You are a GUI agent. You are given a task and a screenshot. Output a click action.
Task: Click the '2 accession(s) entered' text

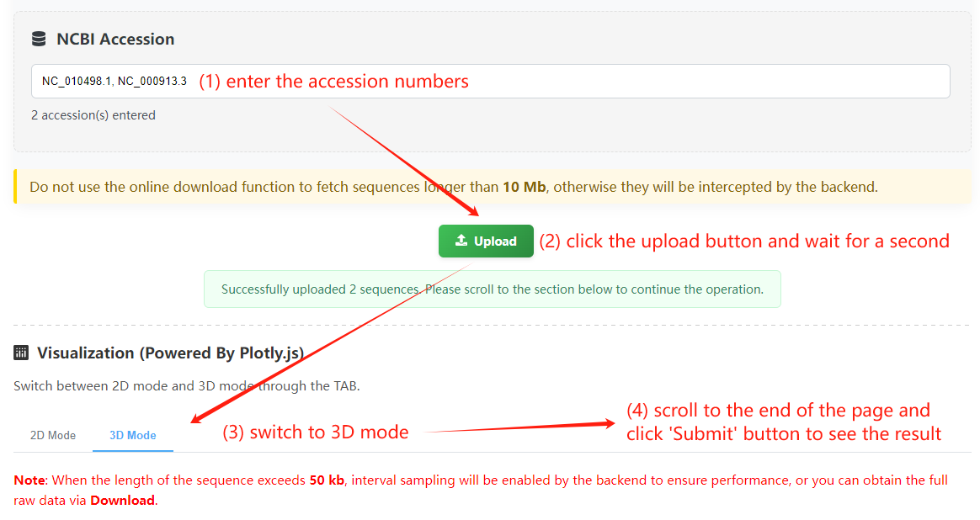93,115
